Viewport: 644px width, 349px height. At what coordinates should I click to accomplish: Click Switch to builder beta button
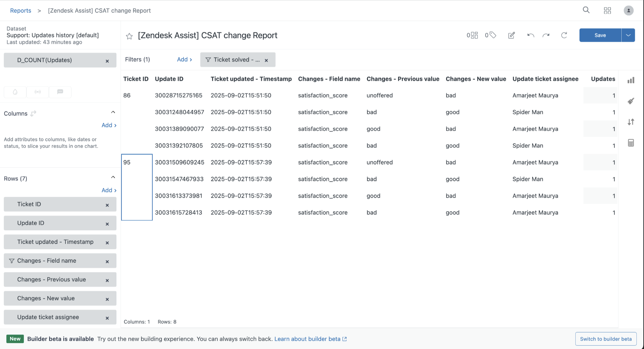point(606,339)
